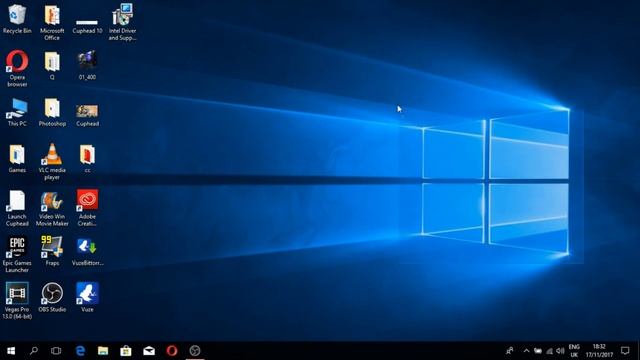Open the Action Center notifications icon
This screenshot has height=360, width=640.
pyautogui.click(x=625, y=351)
